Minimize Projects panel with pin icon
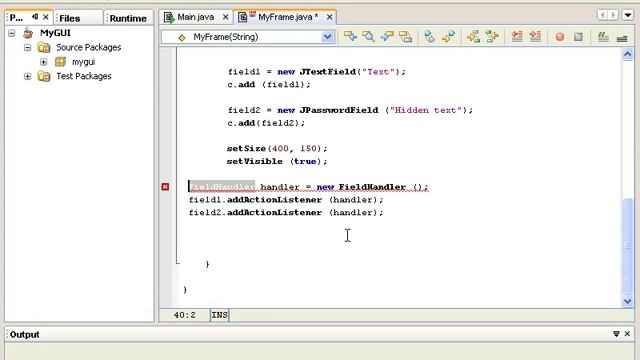This screenshot has height=360, width=640. (35, 17)
